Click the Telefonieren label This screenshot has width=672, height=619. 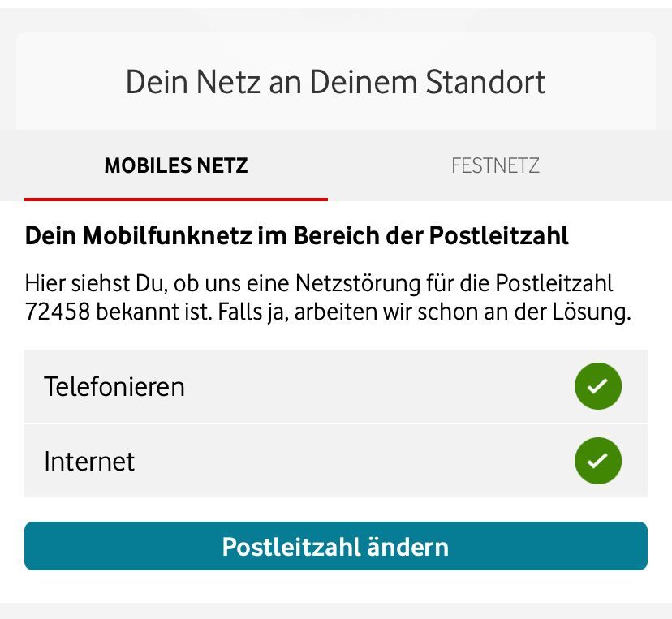pyautogui.click(x=114, y=386)
